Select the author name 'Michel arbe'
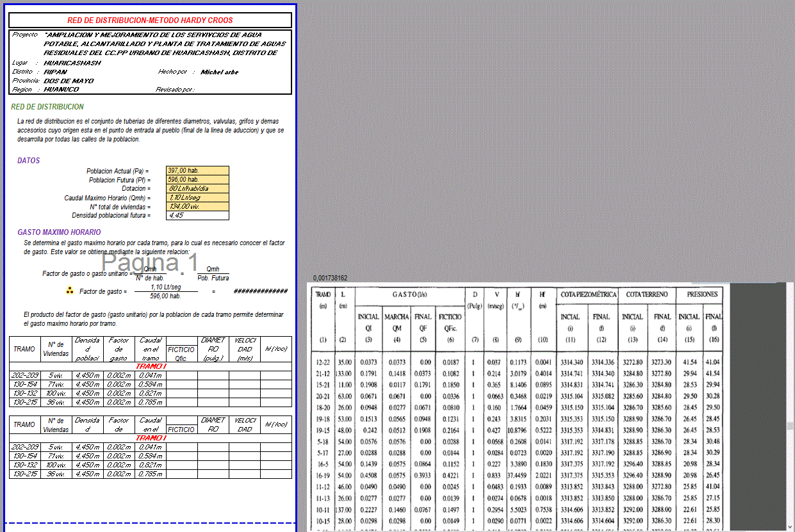This screenshot has width=795, height=532. point(220,72)
